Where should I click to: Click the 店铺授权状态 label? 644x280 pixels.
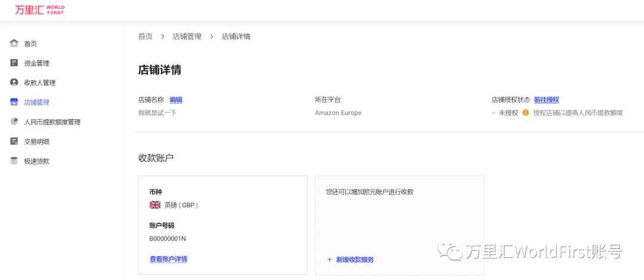pyautogui.click(x=511, y=99)
